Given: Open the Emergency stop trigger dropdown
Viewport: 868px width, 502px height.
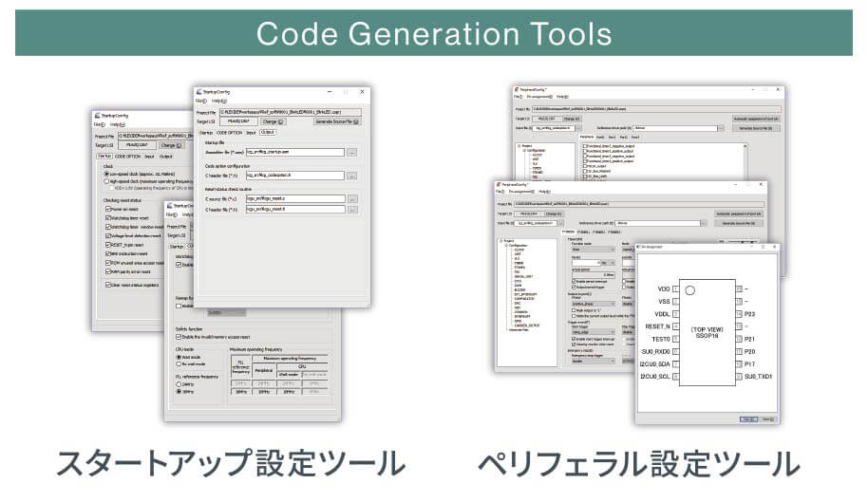Looking at the screenshot, I should [593, 361].
